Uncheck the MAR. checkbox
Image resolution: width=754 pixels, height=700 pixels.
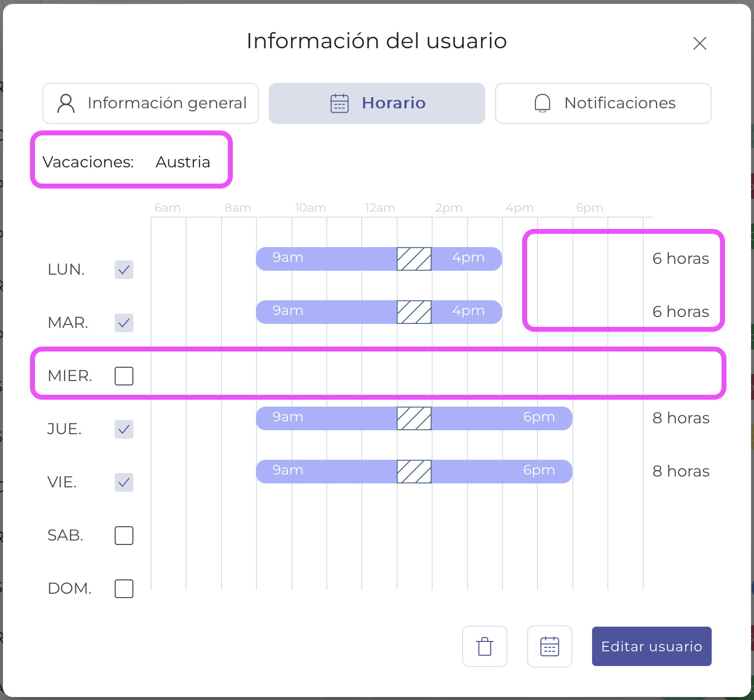click(124, 323)
